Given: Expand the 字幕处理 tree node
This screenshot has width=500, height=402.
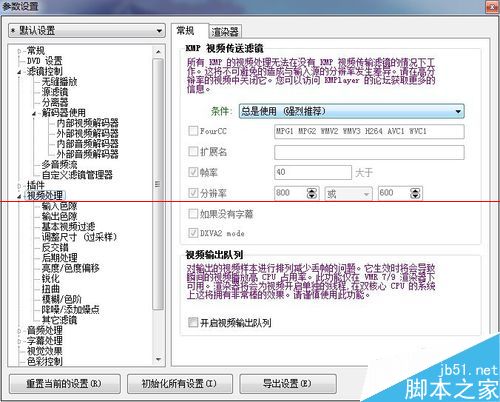Looking at the screenshot, I should (x=19, y=342).
